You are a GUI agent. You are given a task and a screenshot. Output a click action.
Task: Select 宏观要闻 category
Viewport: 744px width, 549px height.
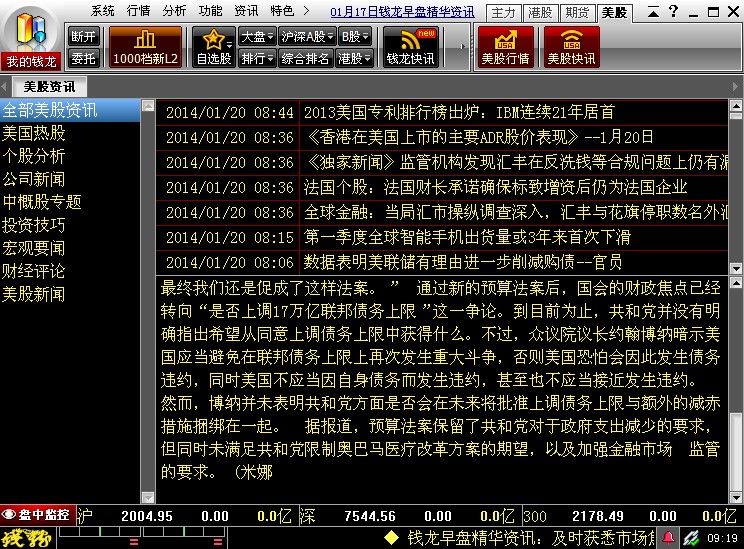33,248
